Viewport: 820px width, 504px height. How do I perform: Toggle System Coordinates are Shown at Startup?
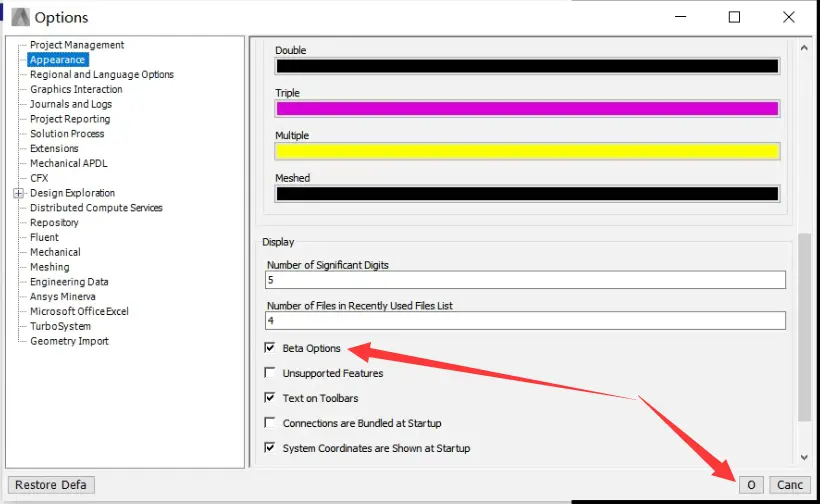tap(270, 448)
